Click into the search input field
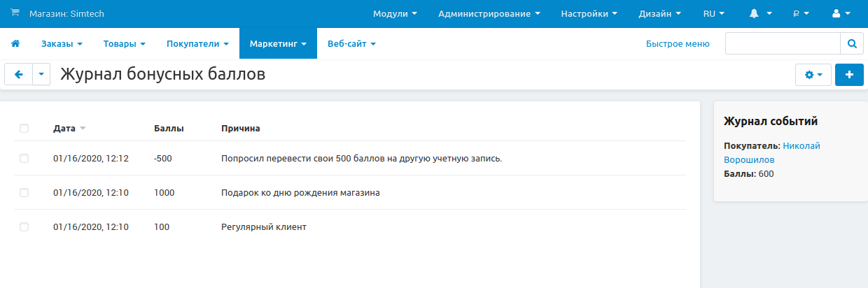868x288 pixels. point(782,44)
